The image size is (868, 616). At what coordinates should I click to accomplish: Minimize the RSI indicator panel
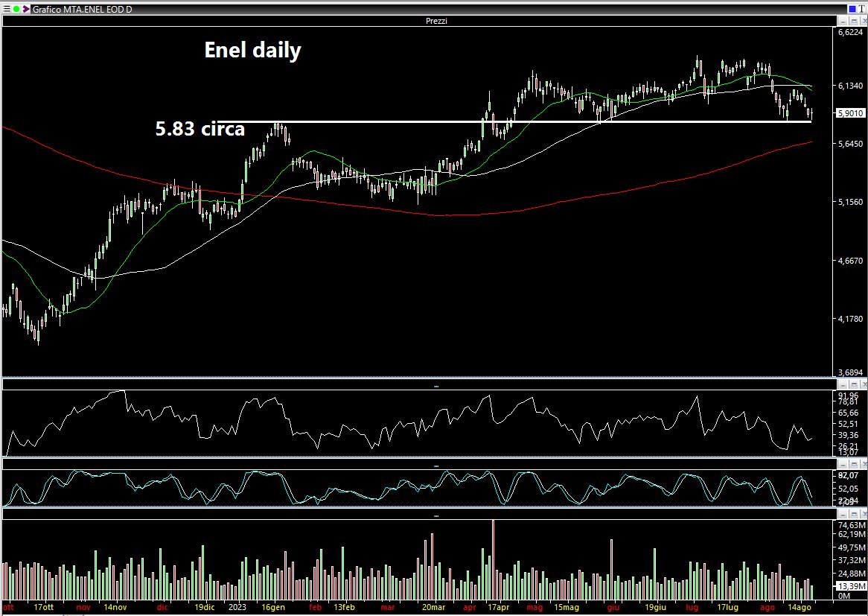(843, 384)
